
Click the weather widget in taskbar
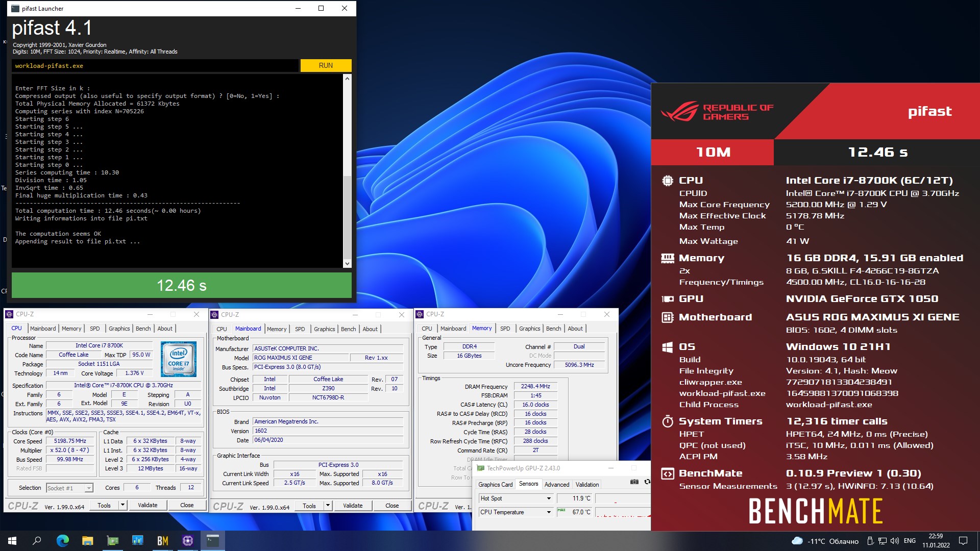click(x=825, y=541)
